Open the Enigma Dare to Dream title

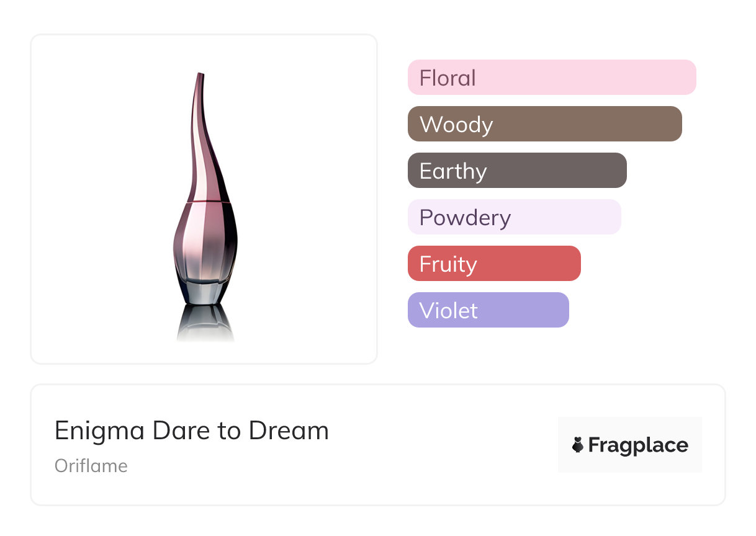[x=191, y=431]
